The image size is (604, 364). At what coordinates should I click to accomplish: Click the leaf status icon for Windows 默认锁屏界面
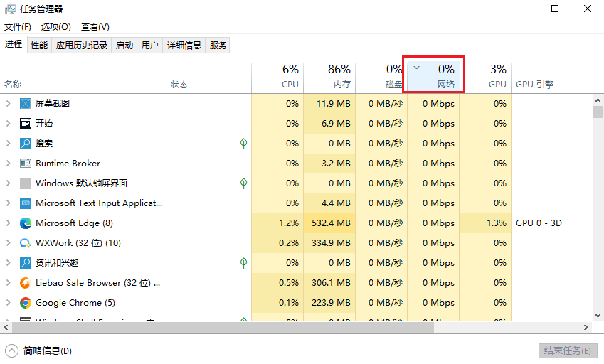point(243,183)
